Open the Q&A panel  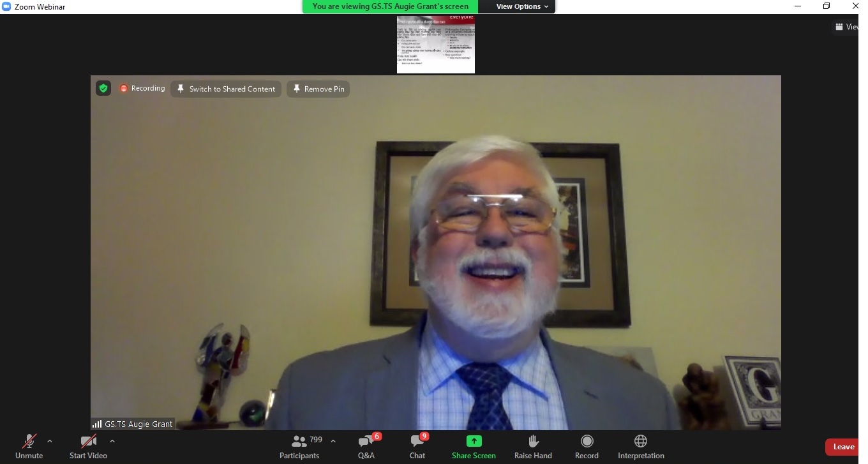click(366, 445)
